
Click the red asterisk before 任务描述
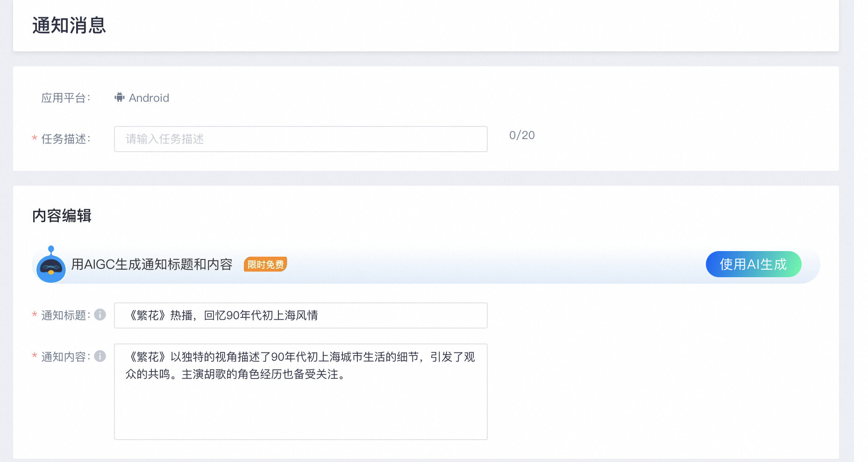pyautogui.click(x=35, y=139)
